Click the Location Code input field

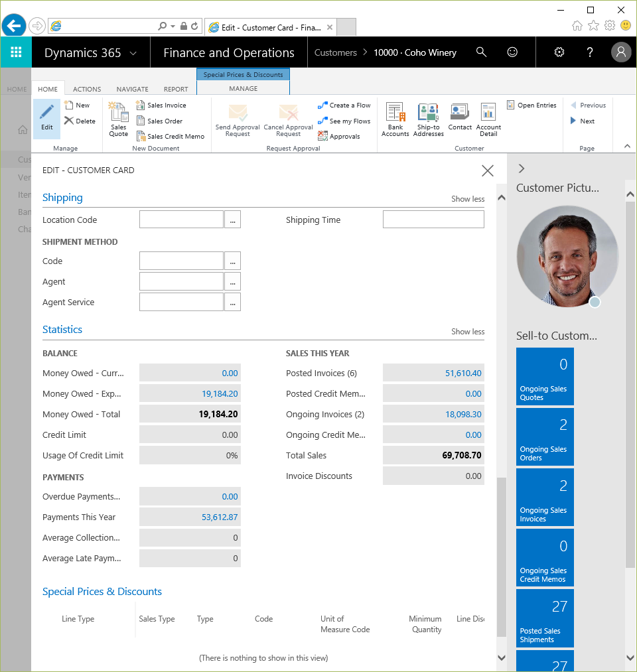(181, 220)
